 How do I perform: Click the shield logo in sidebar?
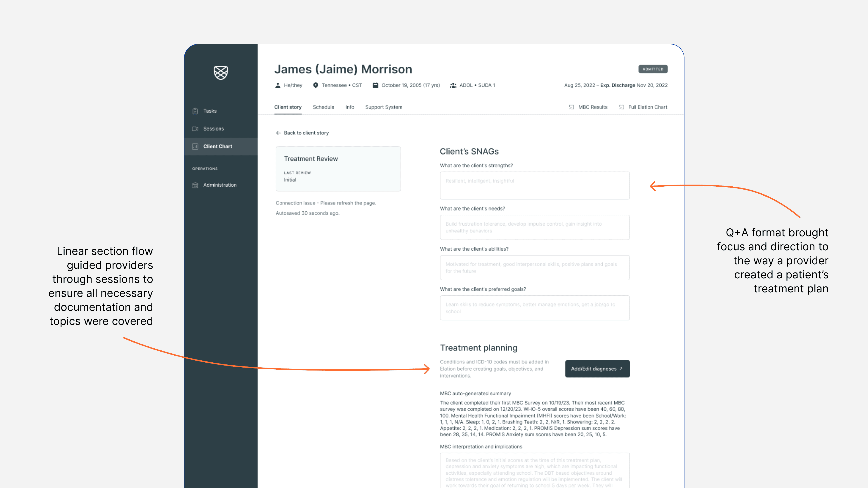[221, 72]
